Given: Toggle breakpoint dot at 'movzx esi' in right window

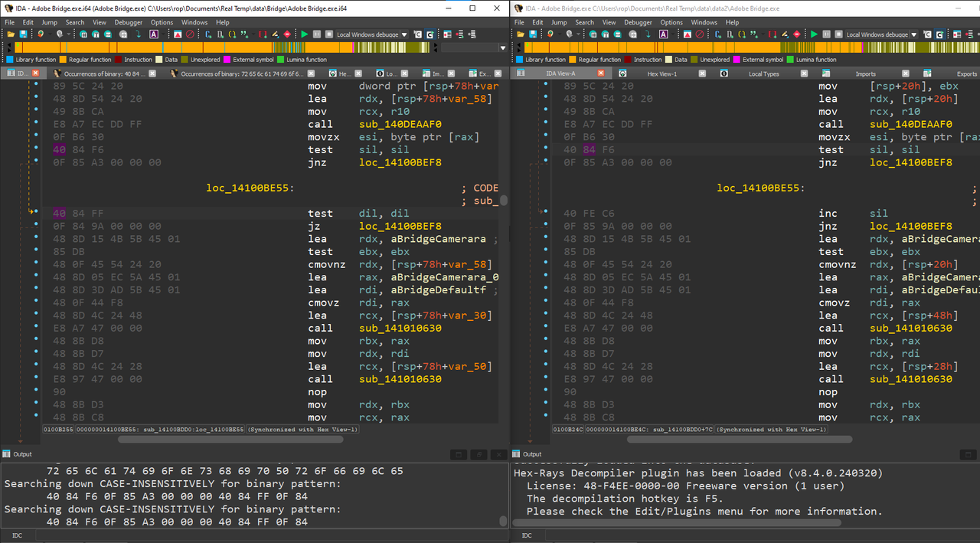Looking at the screenshot, I should tap(546, 136).
